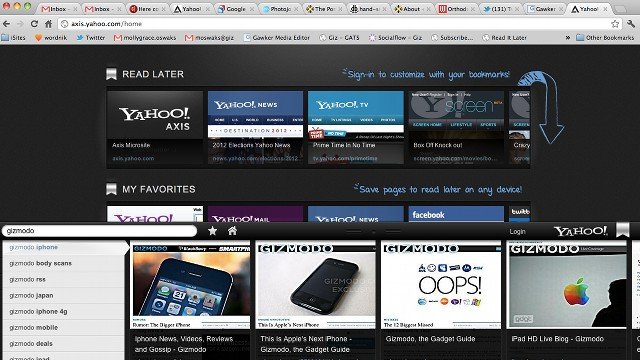The height and width of the screenshot is (360, 640).
Task: Select suggestion 'gizmodo deals'
Action: [63, 344]
